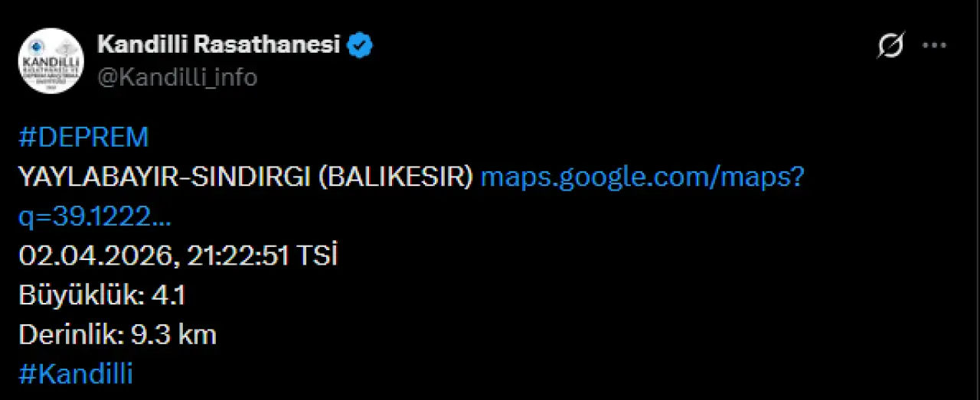Screen dimensions: 980x400
Task: Open the three-dot more options menu
Action: point(934,46)
